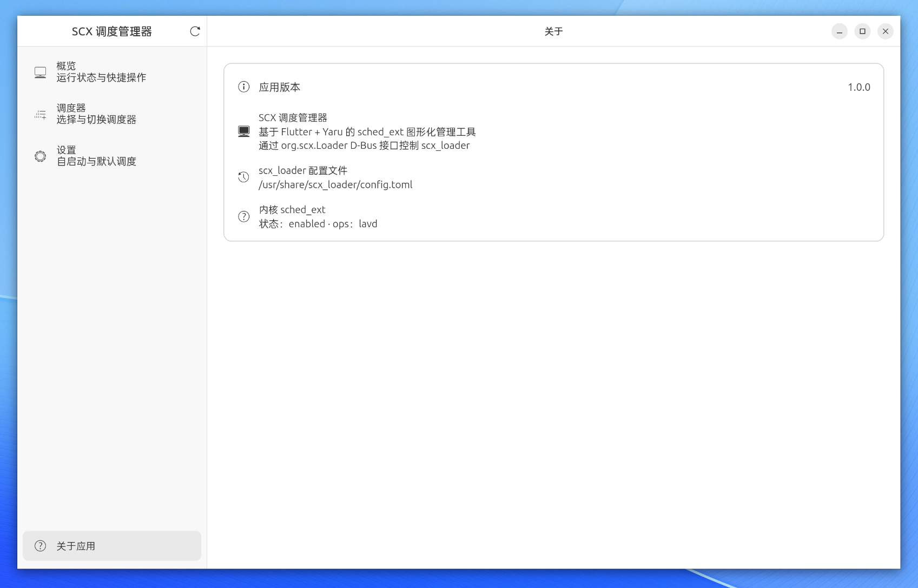This screenshot has width=918, height=588.
Task: Click the info icon next to 应用版本
Action: point(244,87)
